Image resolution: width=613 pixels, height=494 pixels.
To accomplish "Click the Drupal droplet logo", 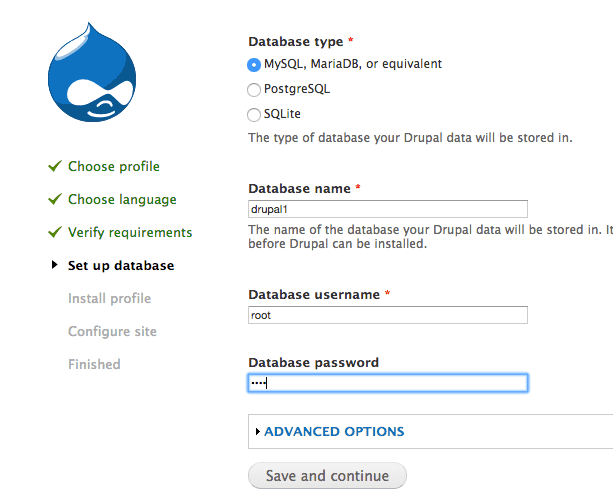I will (92, 72).
